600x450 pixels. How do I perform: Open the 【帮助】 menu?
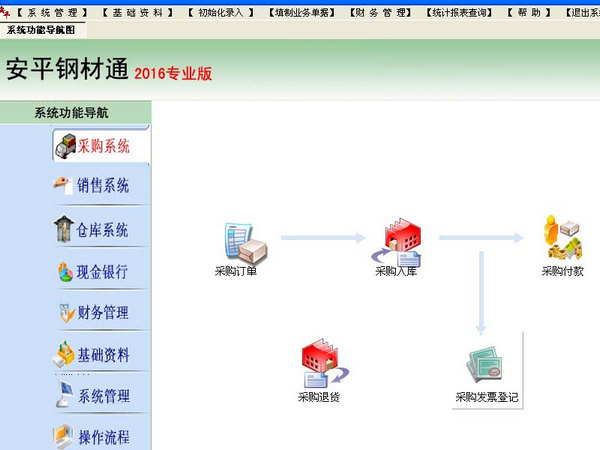[x=530, y=13]
